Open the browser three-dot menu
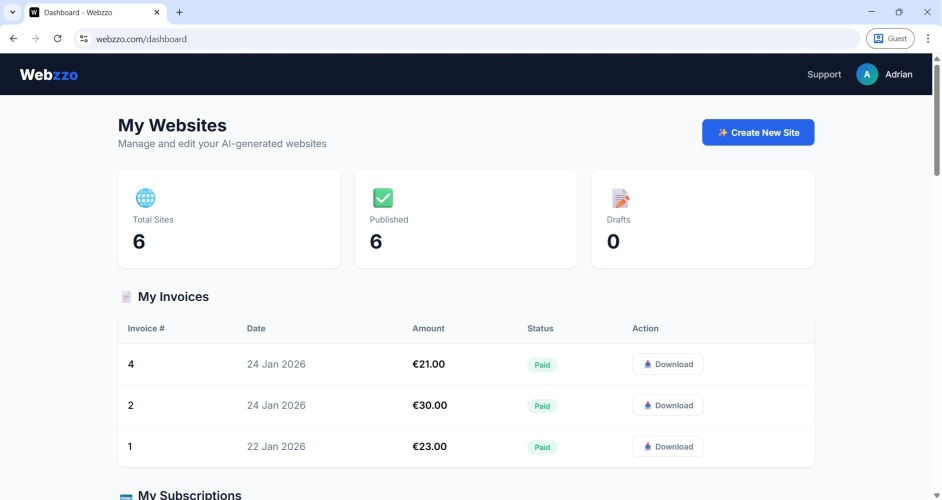The width and height of the screenshot is (942, 500). (x=928, y=38)
